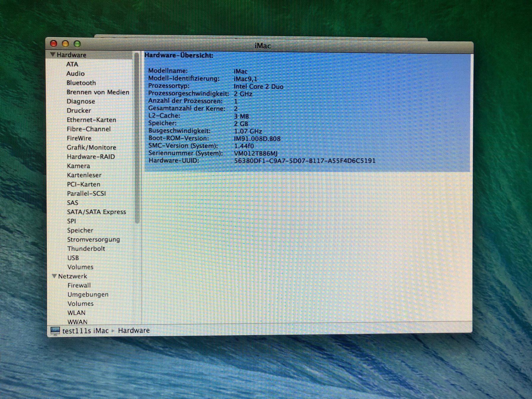The height and width of the screenshot is (399, 532).
Task: Select Fibre-Channel entry
Action: (x=89, y=129)
